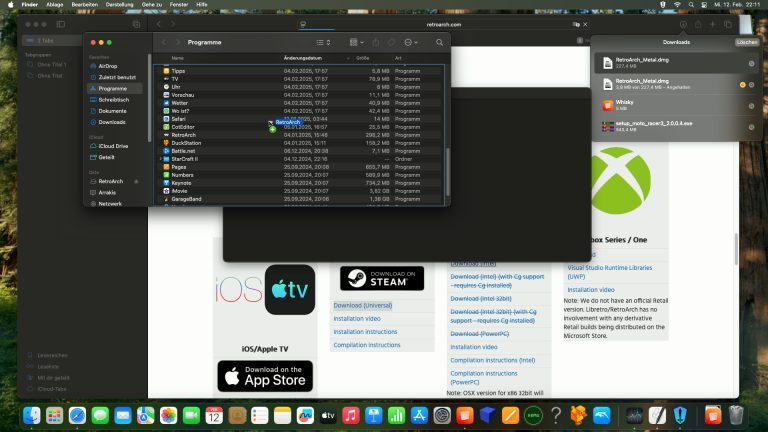This screenshot has width=768, height=432.
Task: Open App Store in the Dock
Action: click(x=419, y=415)
